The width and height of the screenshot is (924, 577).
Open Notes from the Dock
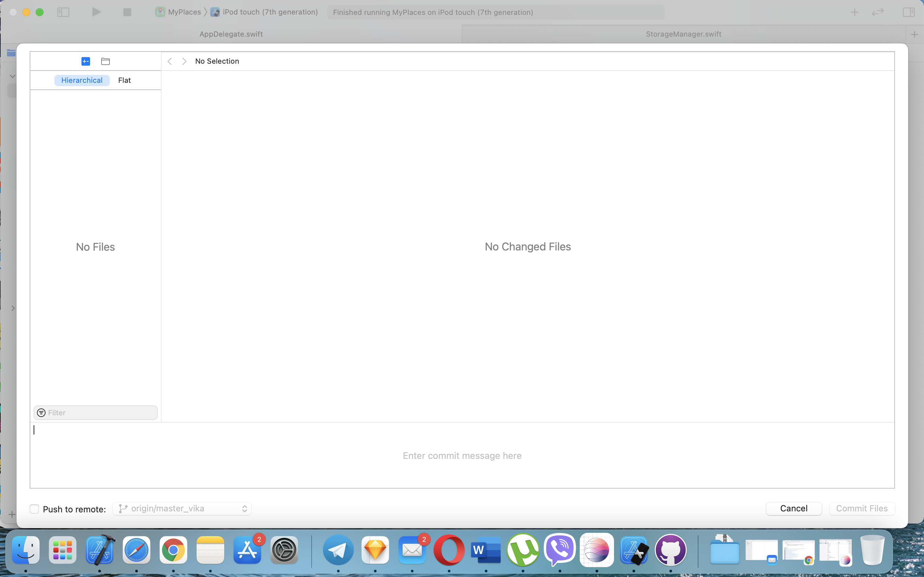click(x=210, y=550)
